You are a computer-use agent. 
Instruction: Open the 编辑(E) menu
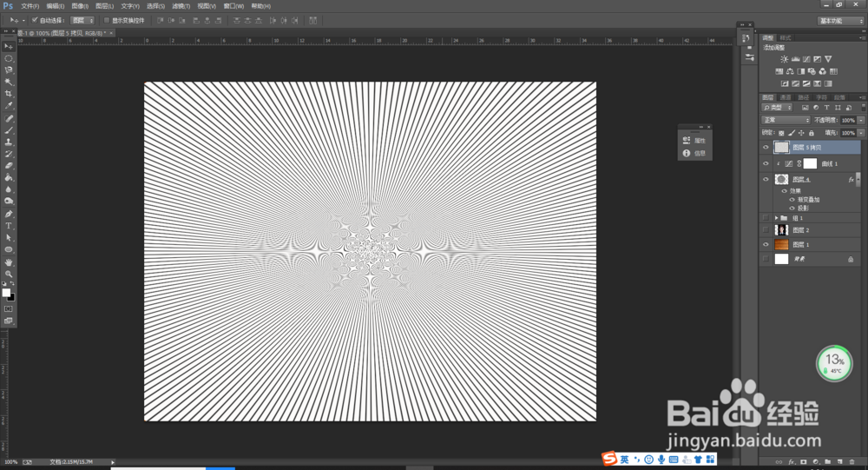click(x=56, y=6)
